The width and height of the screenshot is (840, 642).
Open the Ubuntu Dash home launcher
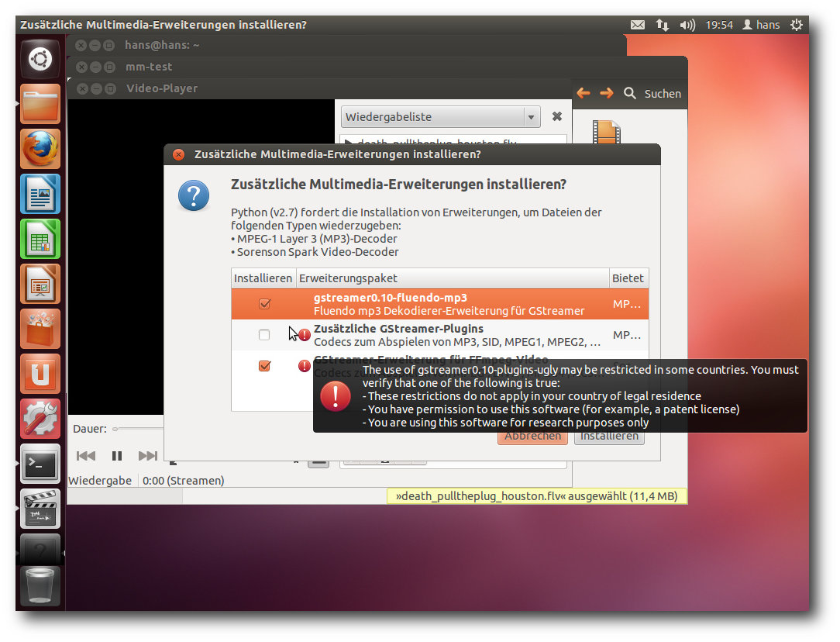[x=40, y=59]
